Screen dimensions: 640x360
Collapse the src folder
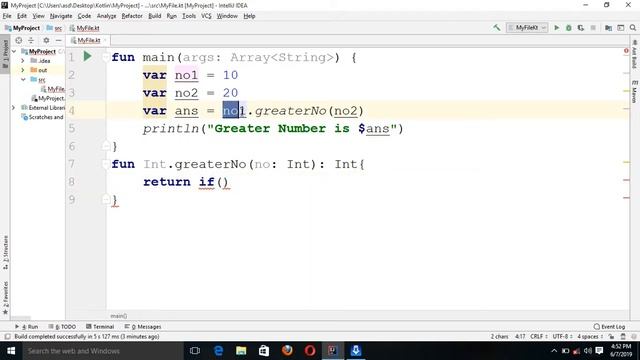pyautogui.click(x=23, y=80)
